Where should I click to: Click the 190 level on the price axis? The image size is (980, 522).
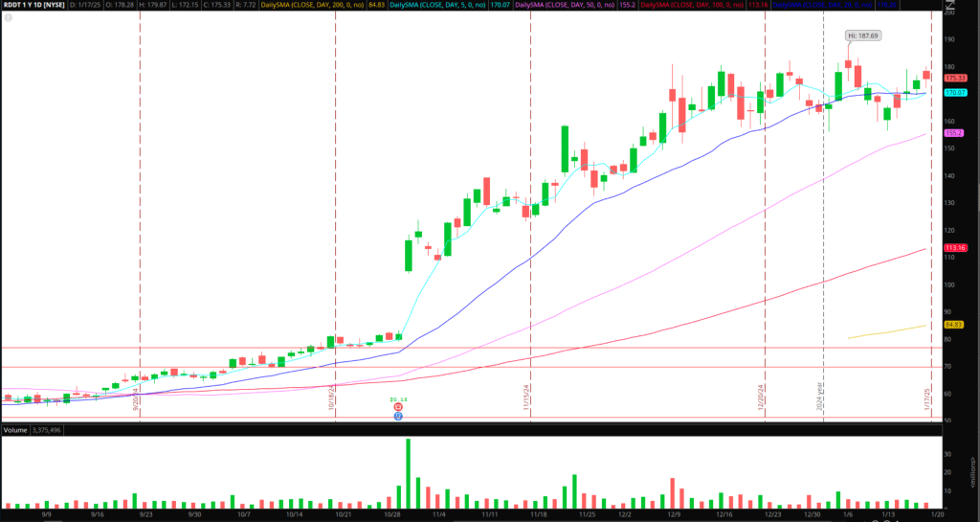pyautogui.click(x=949, y=39)
